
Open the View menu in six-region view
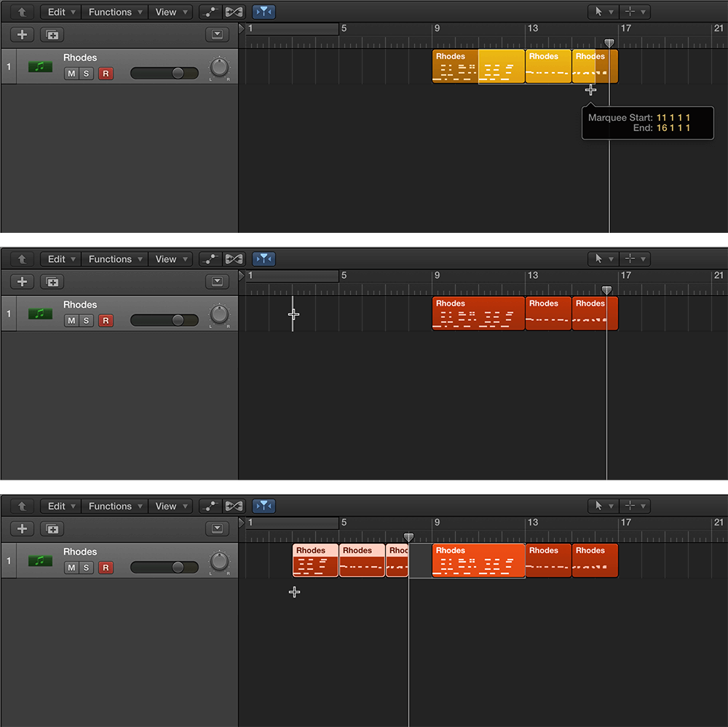tap(171, 506)
